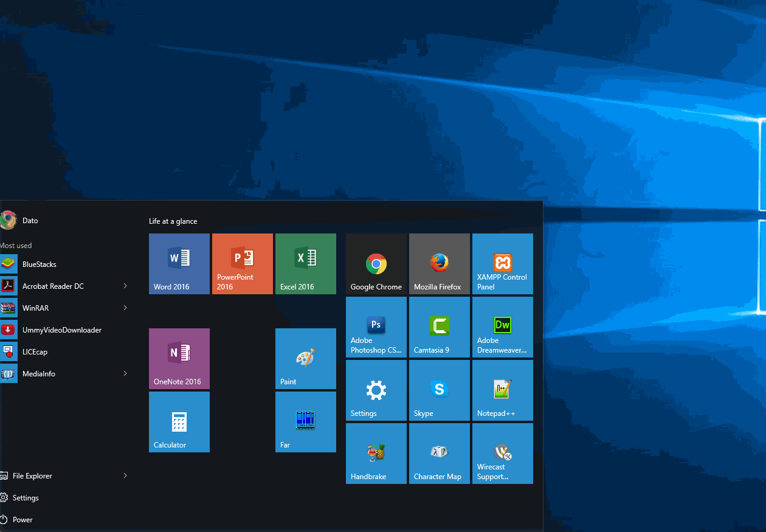This screenshot has height=532, width=766.
Task: Launch the Skype tile
Action: coord(440,390)
